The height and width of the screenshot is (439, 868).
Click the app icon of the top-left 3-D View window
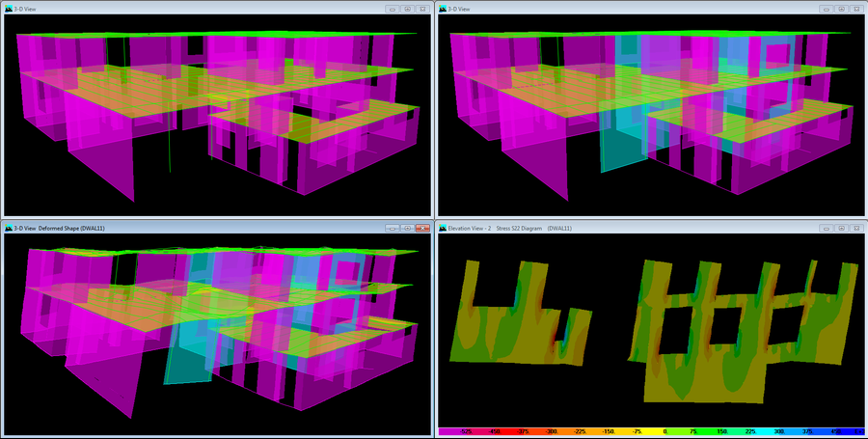coord(8,9)
